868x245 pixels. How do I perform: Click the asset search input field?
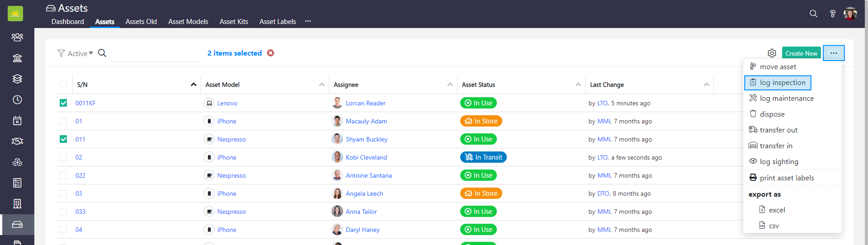pos(155,53)
